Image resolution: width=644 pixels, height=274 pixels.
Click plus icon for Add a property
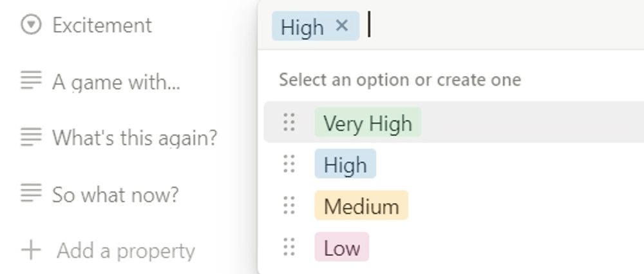[31, 250]
